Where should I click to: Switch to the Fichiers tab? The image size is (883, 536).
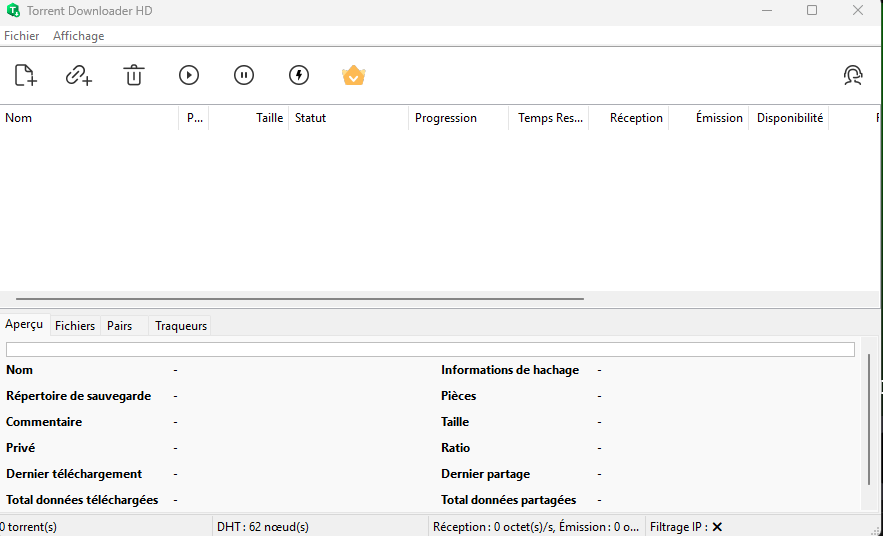pyautogui.click(x=75, y=325)
